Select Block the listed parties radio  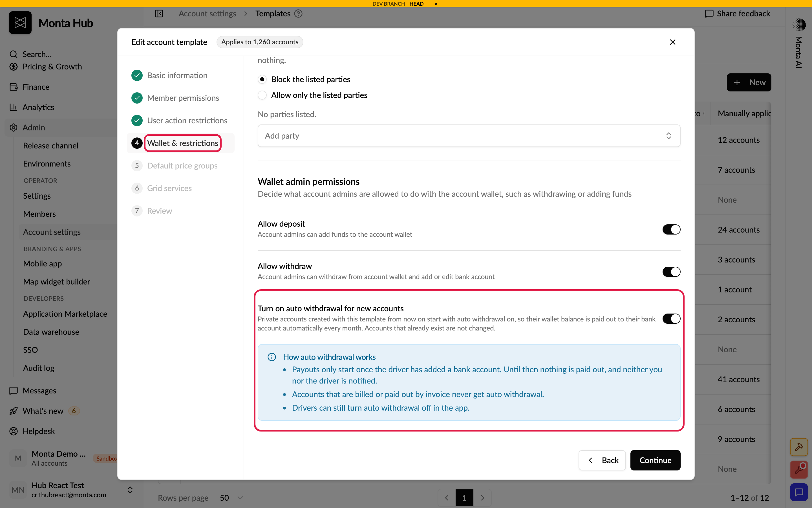click(x=262, y=79)
